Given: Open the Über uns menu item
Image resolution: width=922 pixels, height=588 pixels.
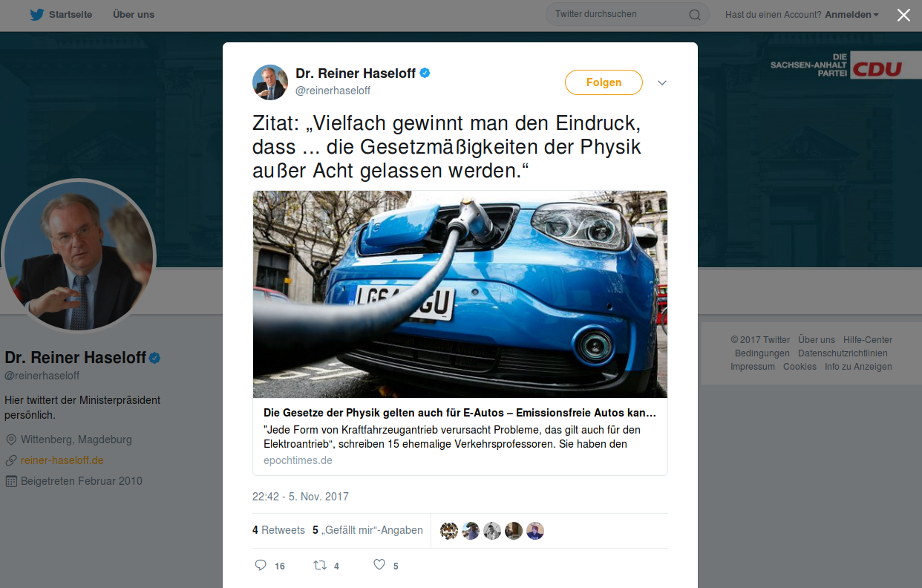Looking at the screenshot, I should click(134, 15).
